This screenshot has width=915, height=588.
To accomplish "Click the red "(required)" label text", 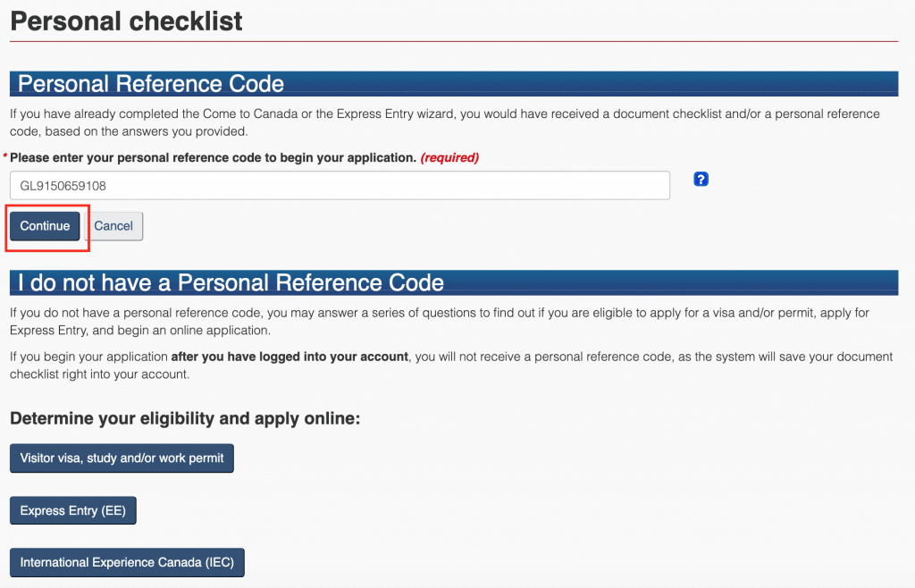I will (x=449, y=157).
